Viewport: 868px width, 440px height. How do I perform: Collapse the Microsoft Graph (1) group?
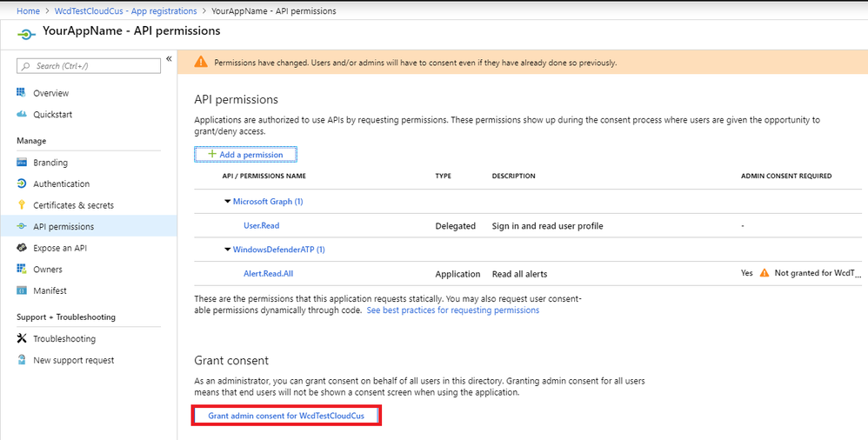coord(228,202)
